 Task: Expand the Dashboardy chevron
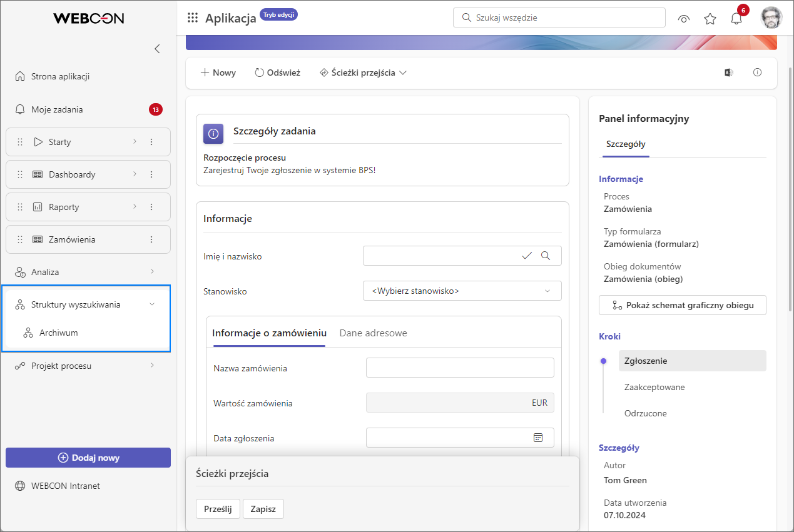[135, 174]
